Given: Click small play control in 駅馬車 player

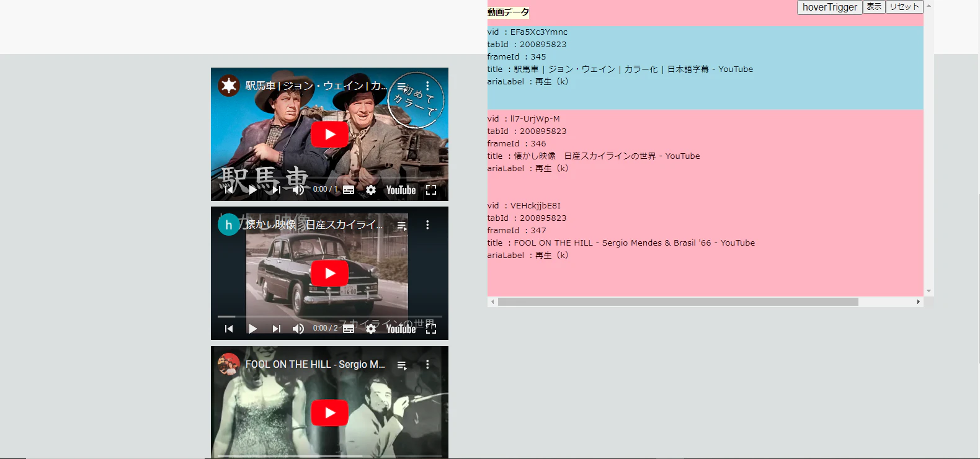Looking at the screenshot, I should 252,190.
